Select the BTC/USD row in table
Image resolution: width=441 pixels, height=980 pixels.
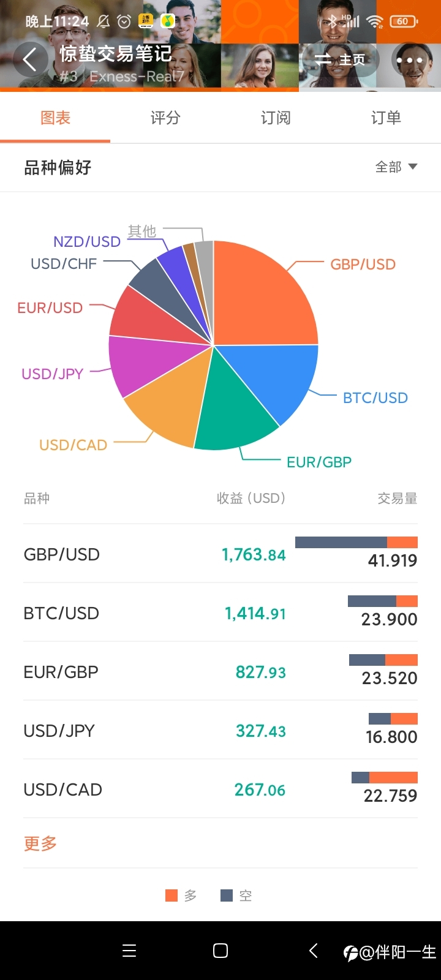coord(221,612)
